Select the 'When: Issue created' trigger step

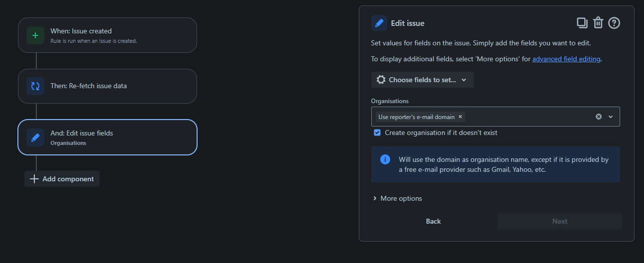click(107, 35)
